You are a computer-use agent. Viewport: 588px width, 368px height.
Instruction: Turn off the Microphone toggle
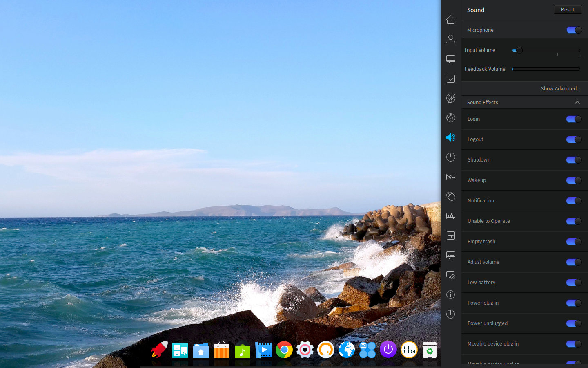click(x=574, y=30)
